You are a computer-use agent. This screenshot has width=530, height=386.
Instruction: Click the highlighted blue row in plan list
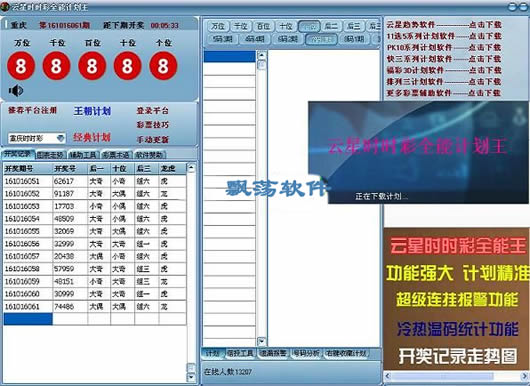(230, 56)
